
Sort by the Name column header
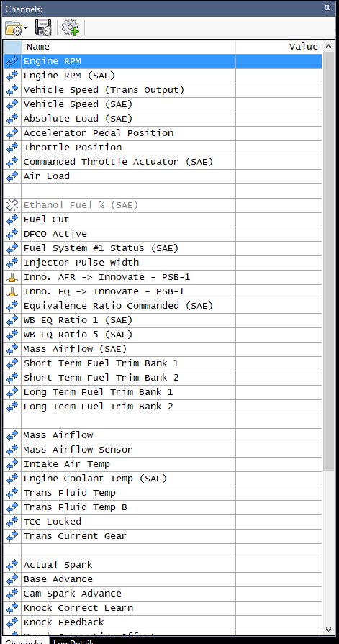pyautogui.click(x=128, y=47)
